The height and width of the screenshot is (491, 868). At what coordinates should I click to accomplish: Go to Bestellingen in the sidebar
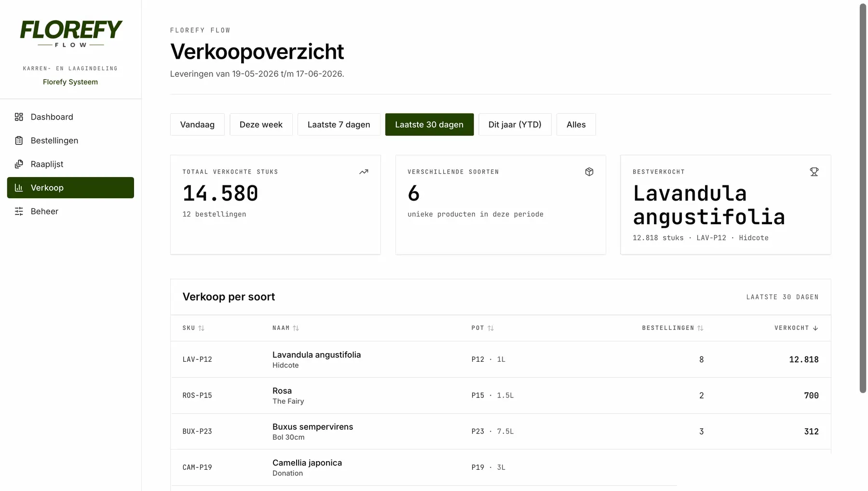coord(70,140)
